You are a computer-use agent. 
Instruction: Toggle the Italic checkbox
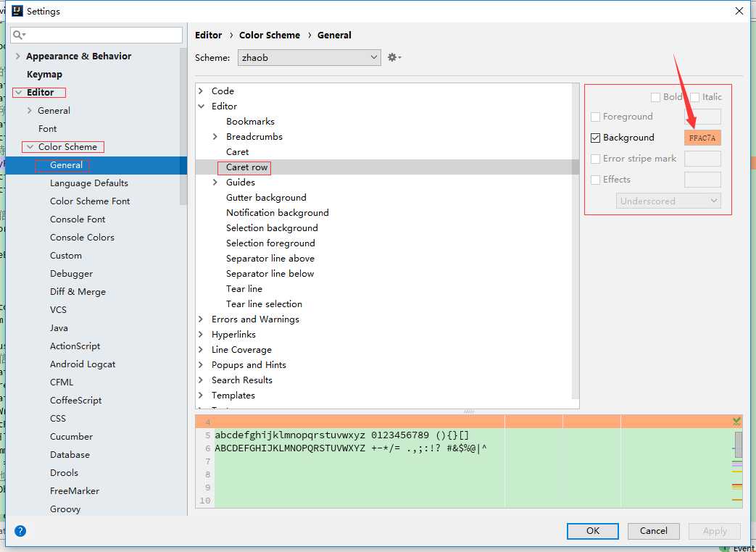point(695,97)
